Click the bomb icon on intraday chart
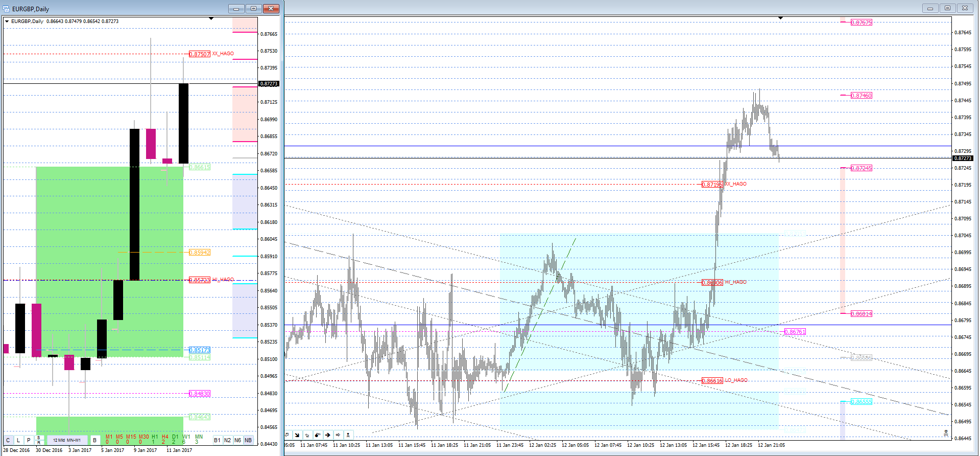This screenshot has height=456, width=980. point(318,435)
